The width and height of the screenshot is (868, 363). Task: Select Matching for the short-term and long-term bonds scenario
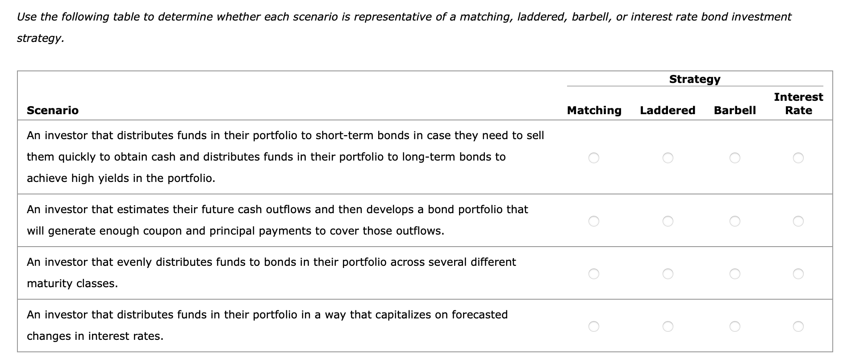click(x=594, y=158)
